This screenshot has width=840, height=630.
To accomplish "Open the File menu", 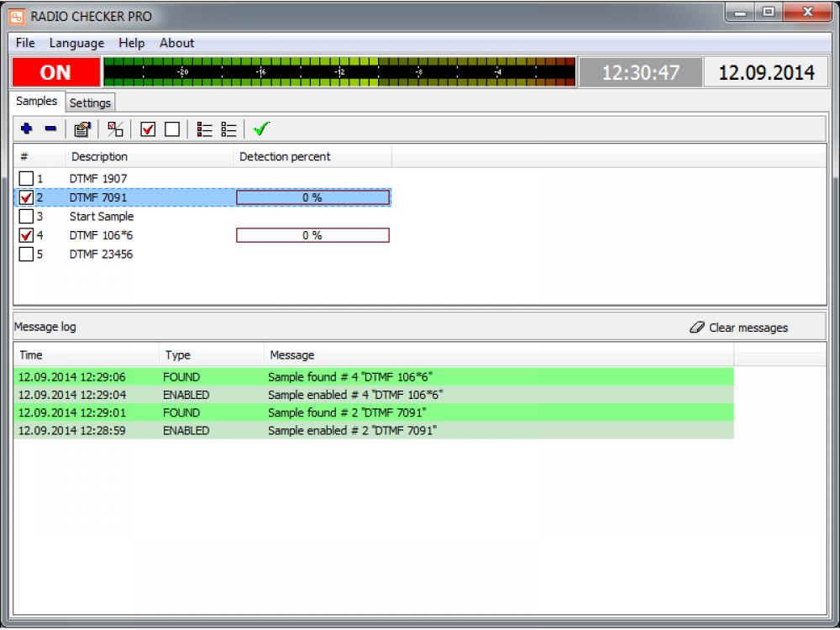I will tap(24, 43).
